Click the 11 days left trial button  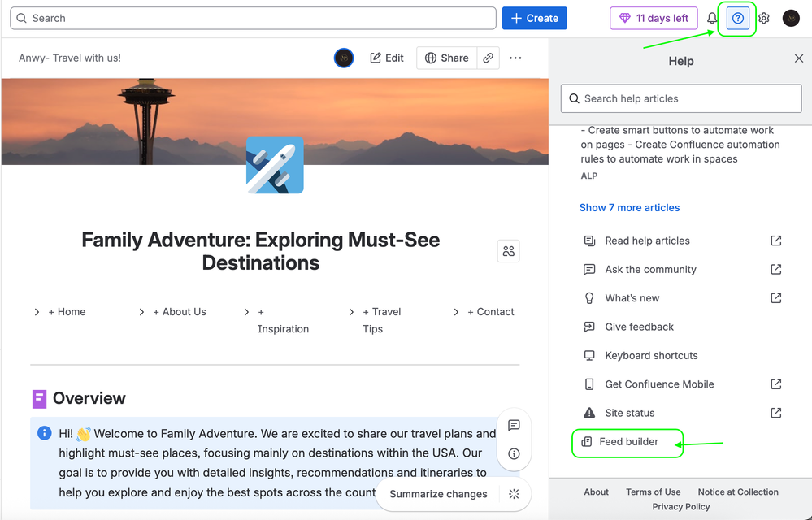pos(654,18)
